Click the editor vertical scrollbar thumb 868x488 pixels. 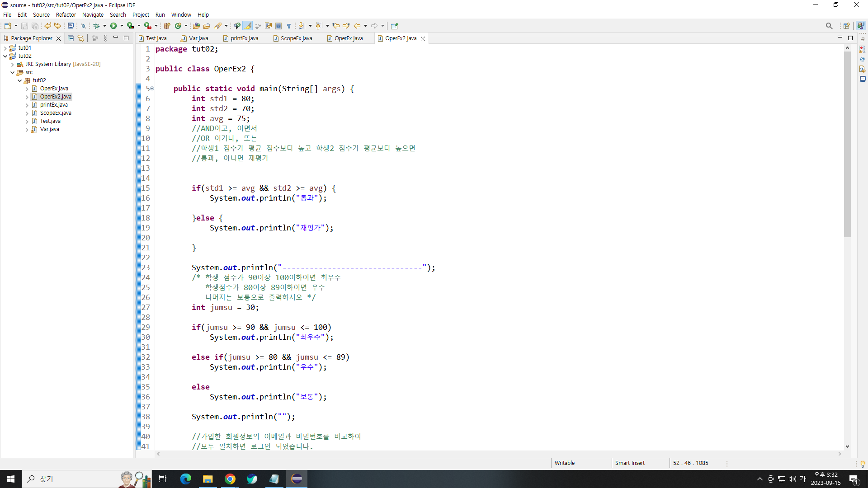(847, 145)
